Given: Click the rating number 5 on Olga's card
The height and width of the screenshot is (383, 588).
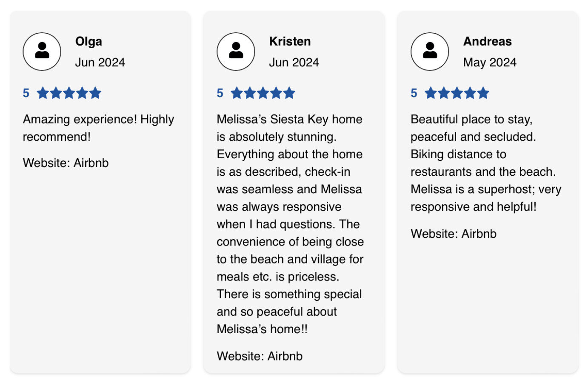Looking at the screenshot, I should click(26, 93).
